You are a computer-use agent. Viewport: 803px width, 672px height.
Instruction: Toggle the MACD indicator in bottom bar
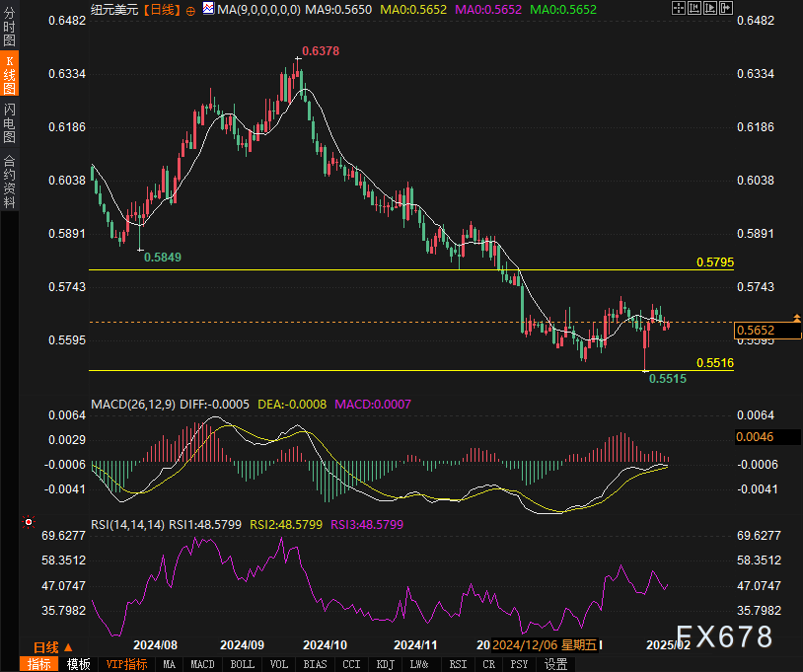tap(201, 664)
